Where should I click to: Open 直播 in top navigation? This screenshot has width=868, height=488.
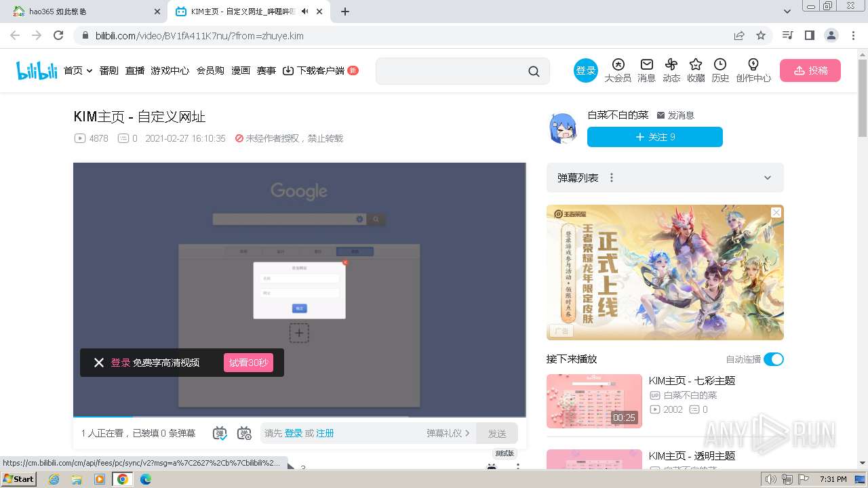tap(135, 70)
